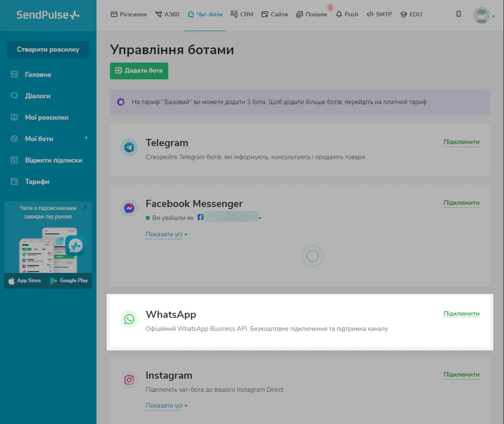Open the Facebook account dropdown arrow
The image size is (504, 424).
click(x=260, y=219)
